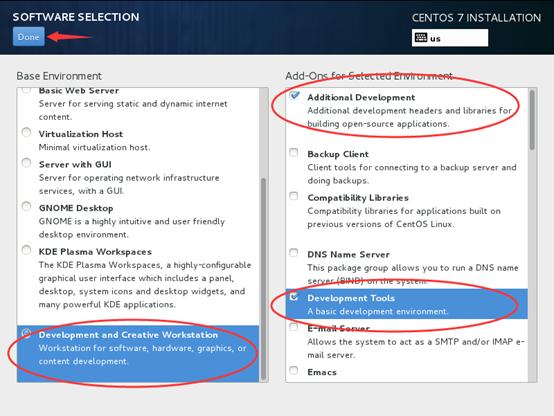
Task: Select Development and Creative Workstation radio
Action: [26, 333]
